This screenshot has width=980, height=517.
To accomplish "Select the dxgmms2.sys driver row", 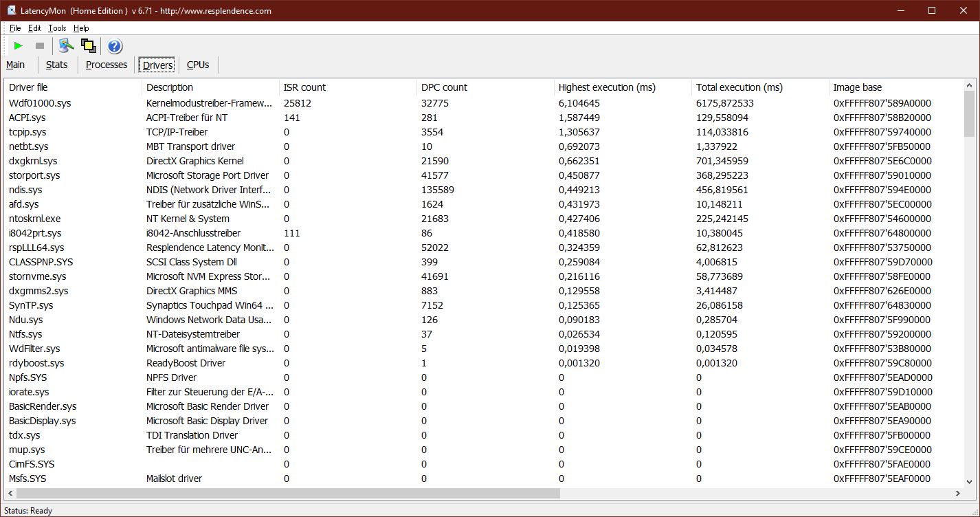I will [x=484, y=291].
